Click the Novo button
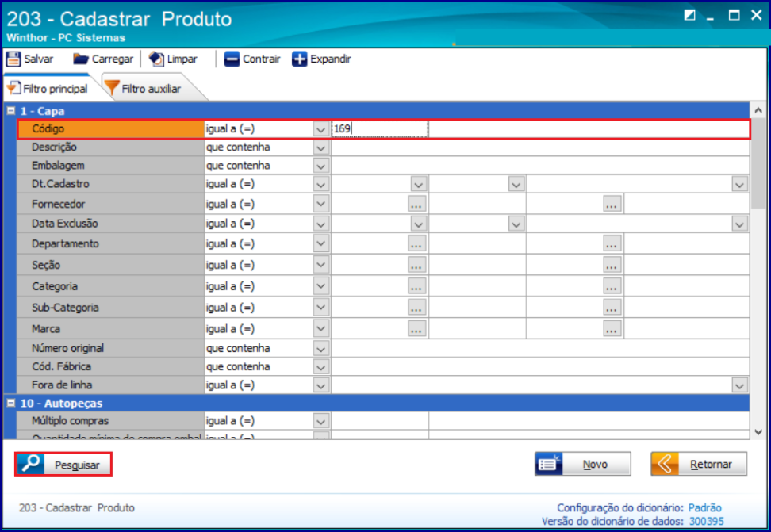Screen dimensions: 771x532 pyautogui.click(x=583, y=464)
